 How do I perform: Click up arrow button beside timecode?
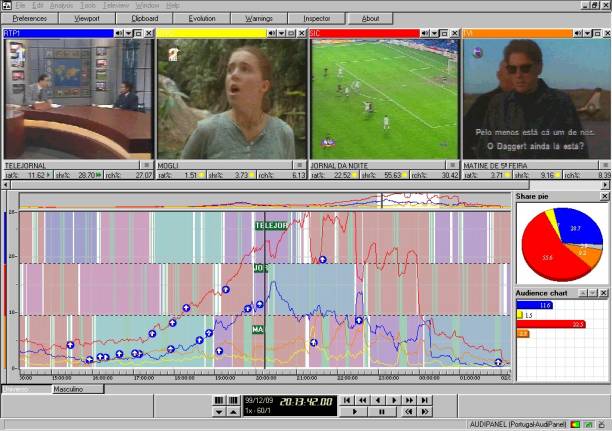click(233, 411)
